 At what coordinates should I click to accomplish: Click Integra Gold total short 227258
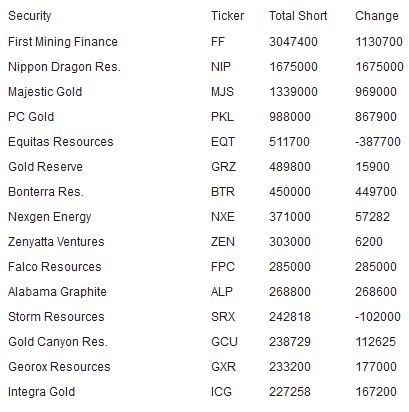tap(290, 392)
